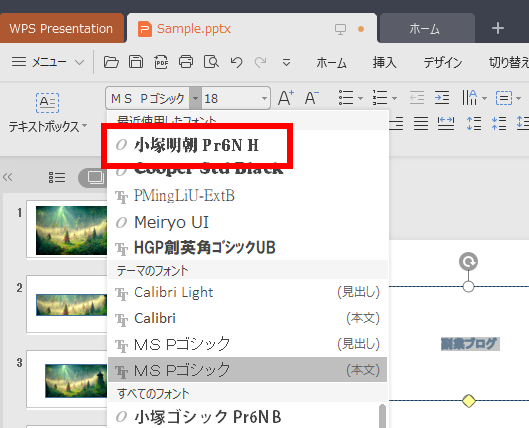Choose ＭＳ Ｐゴシック (本文) theme font
The height and width of the screenshot is (428, 529).
(248, 370)
